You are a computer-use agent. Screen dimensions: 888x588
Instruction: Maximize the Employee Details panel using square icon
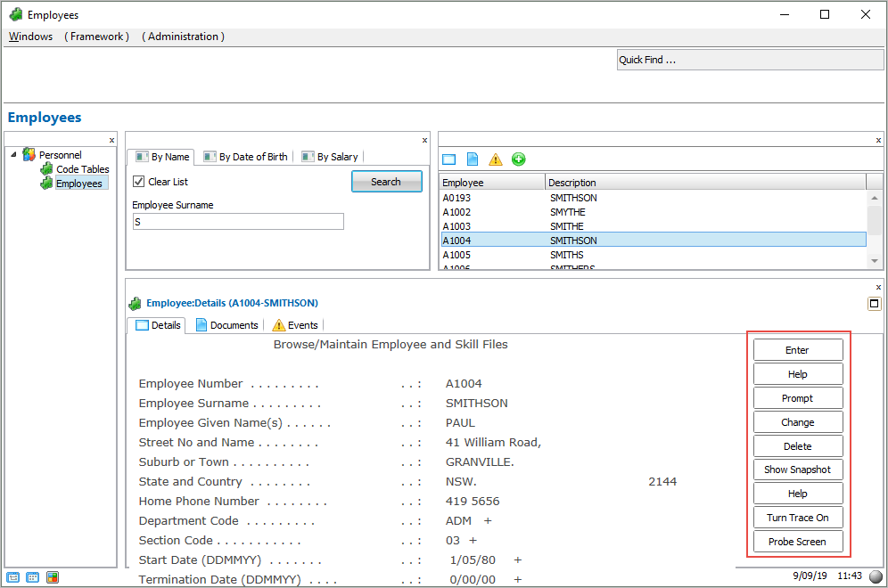click(874, 304)
